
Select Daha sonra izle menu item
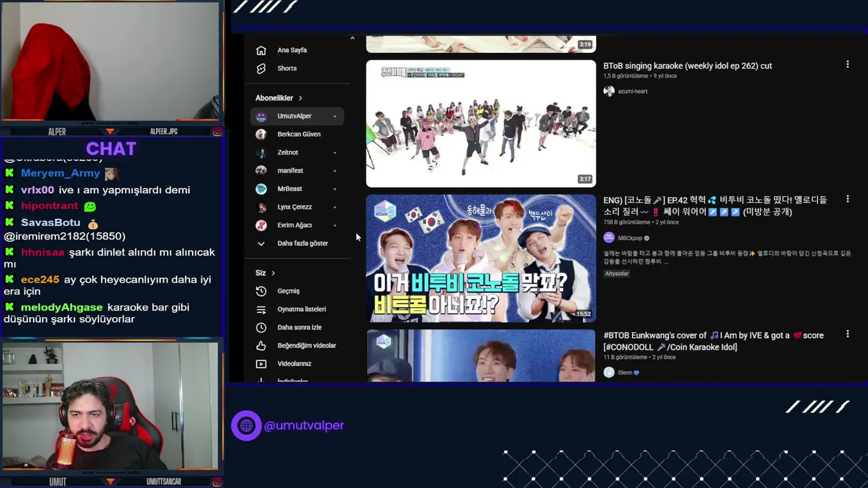coord(297,327)
